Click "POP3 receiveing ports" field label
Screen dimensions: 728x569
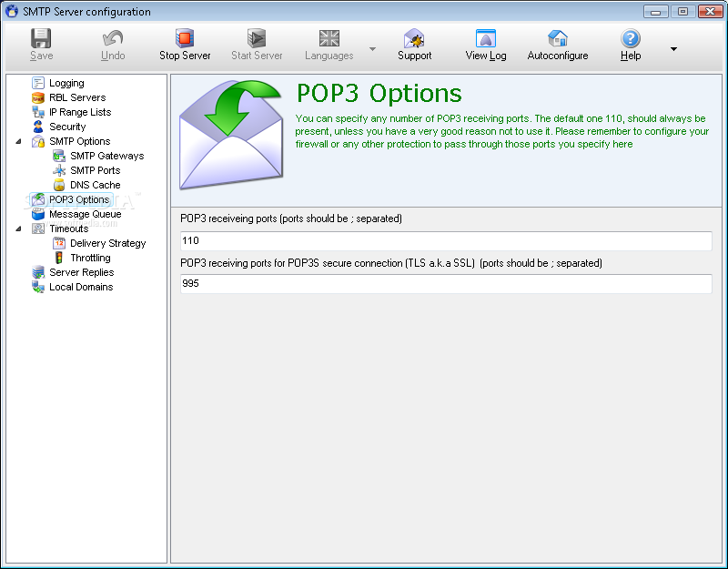point(291,218)
